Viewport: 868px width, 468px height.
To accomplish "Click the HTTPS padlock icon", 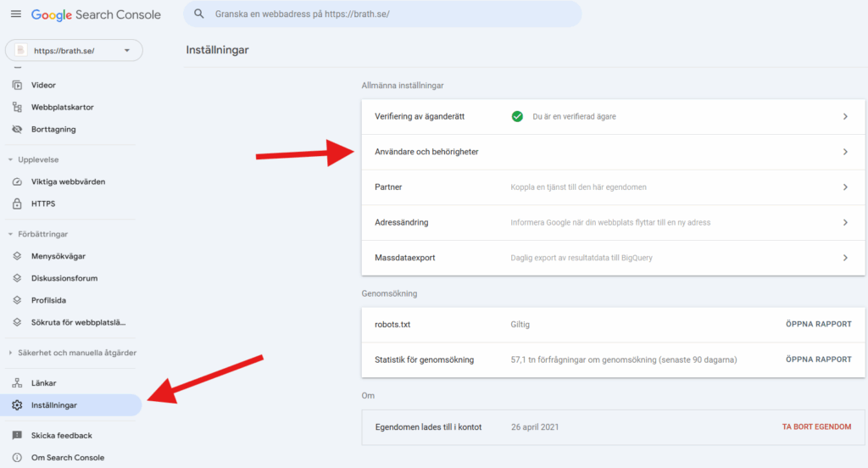I will (16, 203).
